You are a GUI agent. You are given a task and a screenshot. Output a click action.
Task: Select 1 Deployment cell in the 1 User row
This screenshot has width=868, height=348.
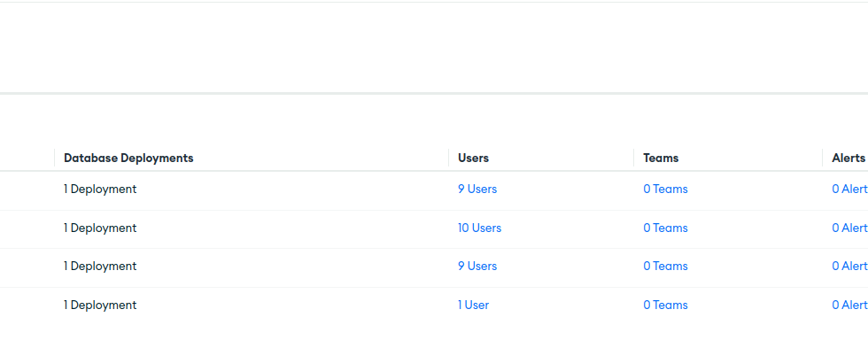pyautogui.click(x=99, y=305)
